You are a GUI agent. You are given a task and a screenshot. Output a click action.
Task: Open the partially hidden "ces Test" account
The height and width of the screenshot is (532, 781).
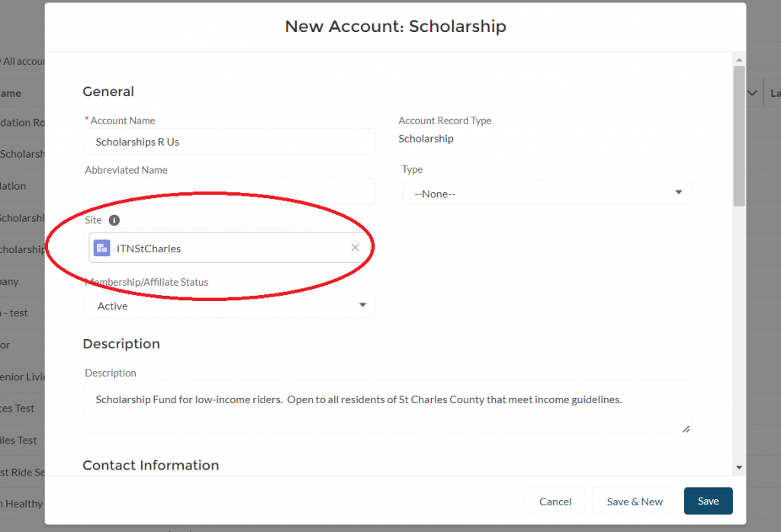(x=18, y=408)
